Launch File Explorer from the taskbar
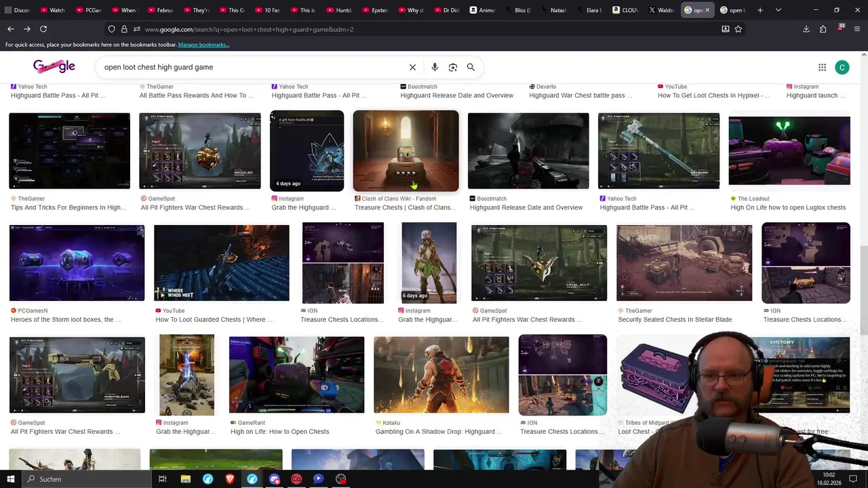This screenshot has height=488, width=868. (185, 479)
